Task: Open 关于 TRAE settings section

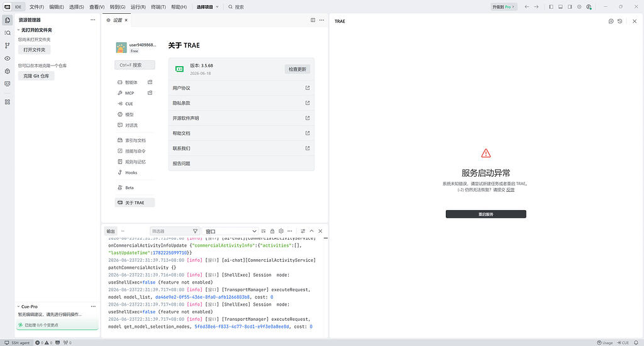Action: click(135, 203)
